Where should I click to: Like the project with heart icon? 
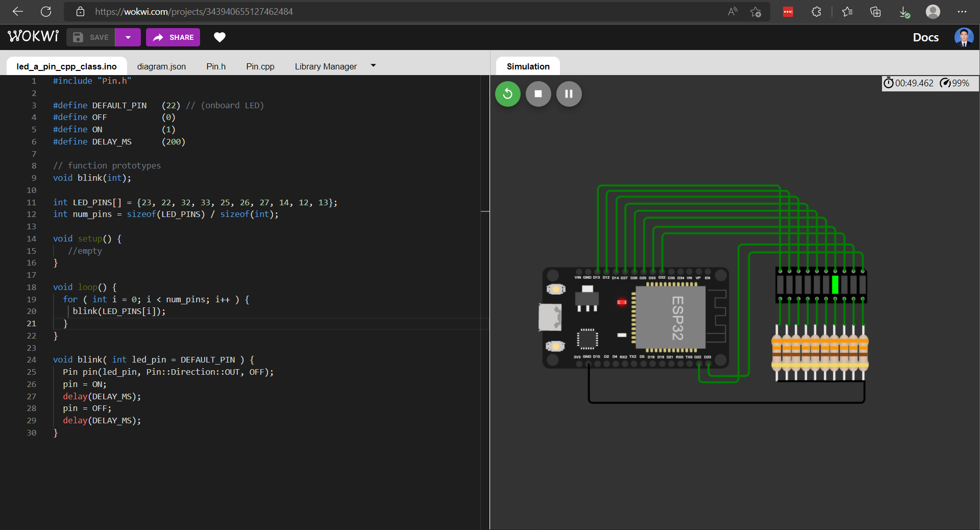(x=219, y=37)
